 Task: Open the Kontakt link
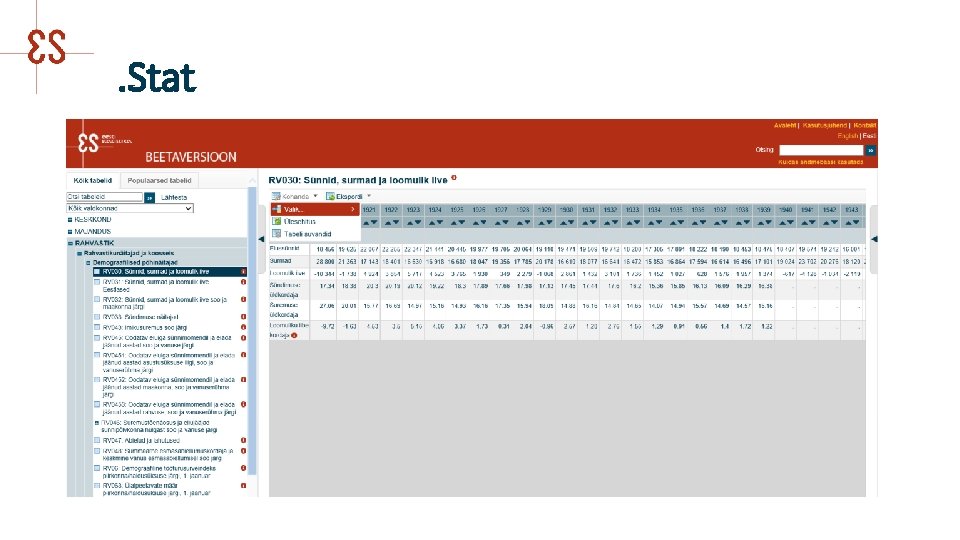pos(864,125)
